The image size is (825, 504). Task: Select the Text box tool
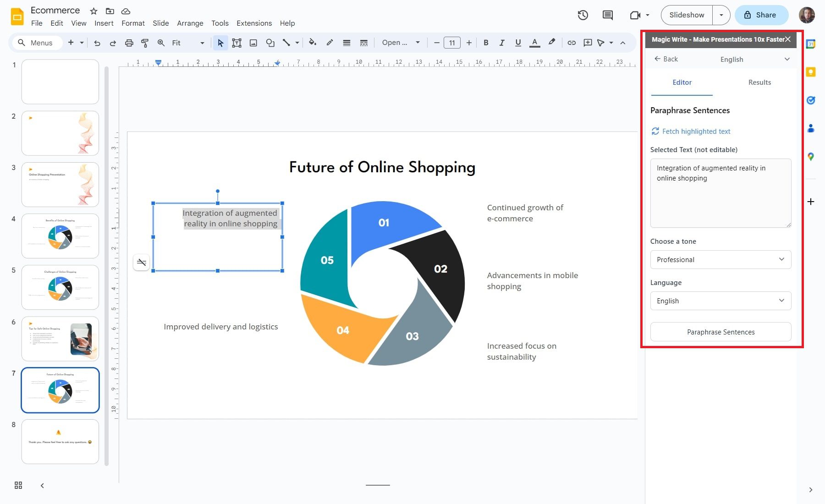(x=236, y=43)
